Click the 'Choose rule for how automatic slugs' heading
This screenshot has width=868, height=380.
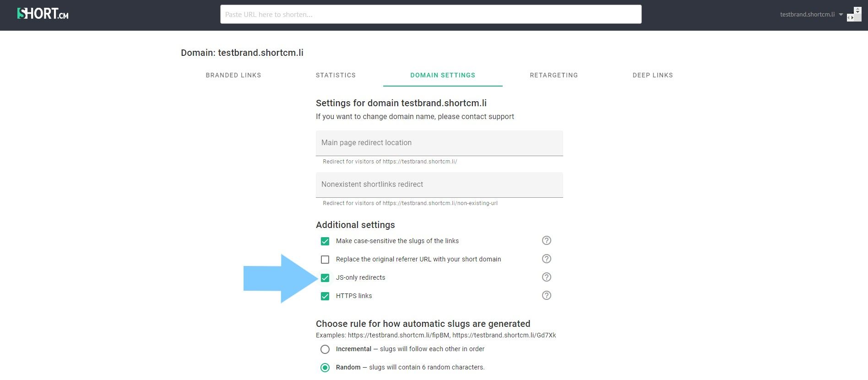click(x=423, y=324)
